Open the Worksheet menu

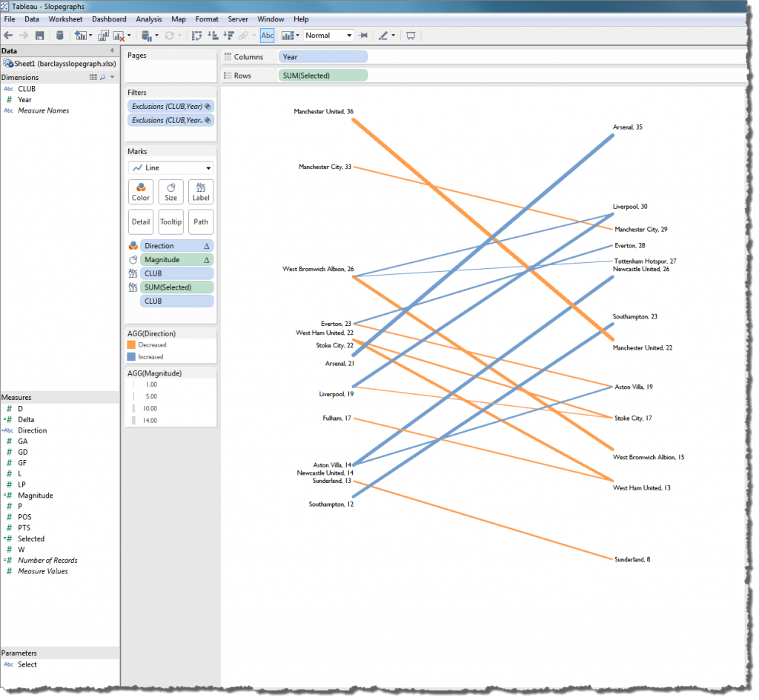(66, 19)
